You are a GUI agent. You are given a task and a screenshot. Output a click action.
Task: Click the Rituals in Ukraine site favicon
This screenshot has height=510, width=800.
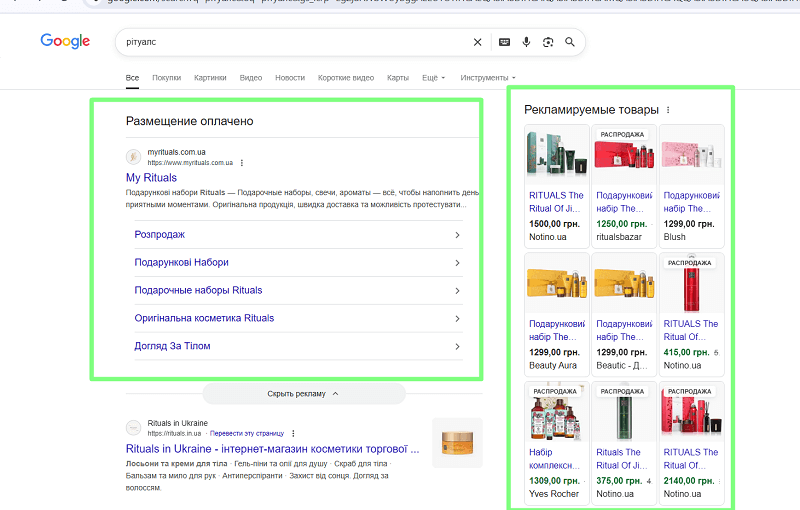point(133,427)
